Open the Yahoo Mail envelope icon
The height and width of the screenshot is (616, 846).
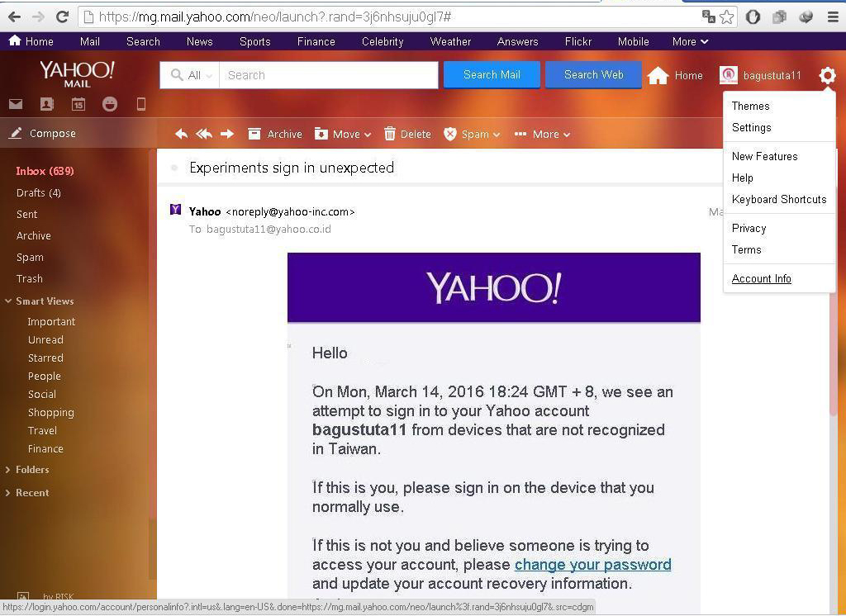point(16,103)
